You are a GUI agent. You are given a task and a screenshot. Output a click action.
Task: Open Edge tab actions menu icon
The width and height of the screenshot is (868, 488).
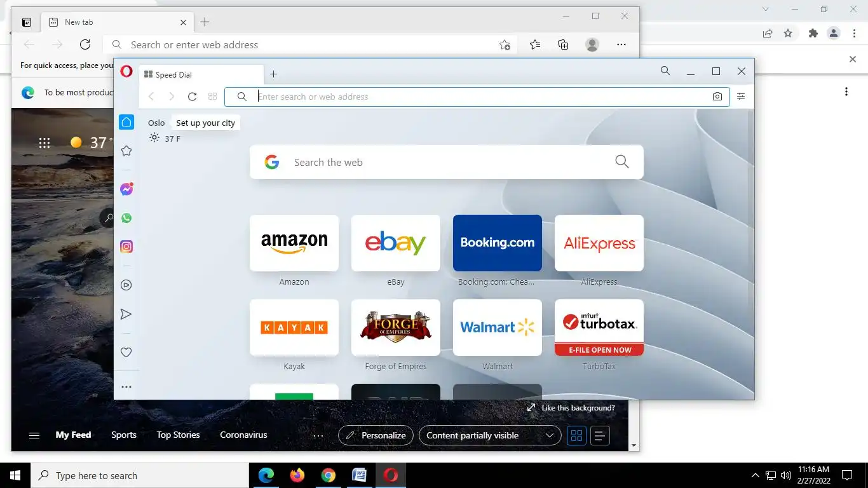27,22
